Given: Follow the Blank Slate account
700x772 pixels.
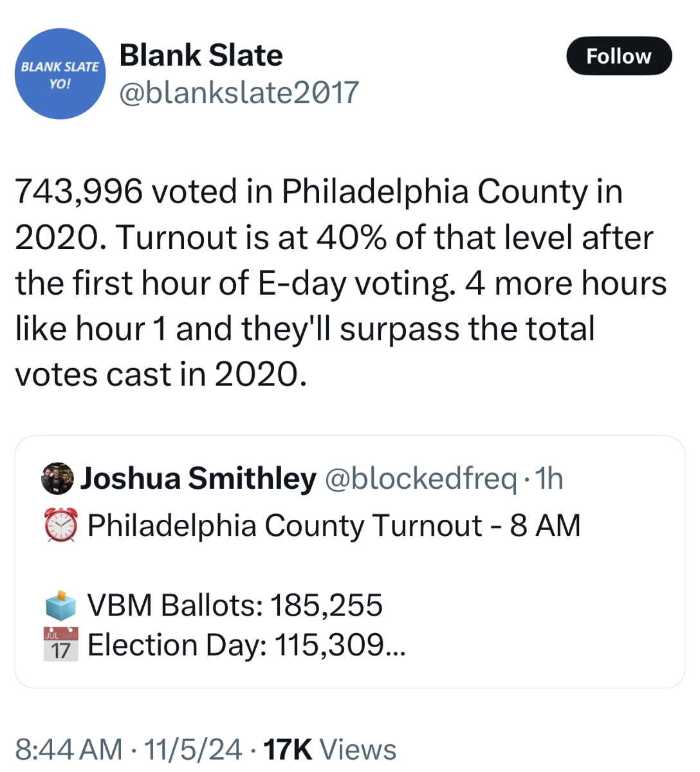Looking at the screenshot, I should [618, 56].
